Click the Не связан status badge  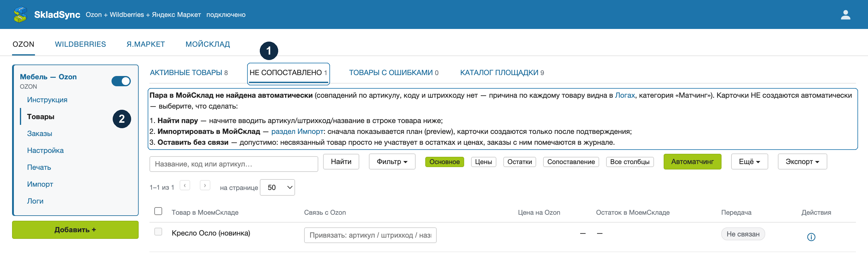click(743, 234)
